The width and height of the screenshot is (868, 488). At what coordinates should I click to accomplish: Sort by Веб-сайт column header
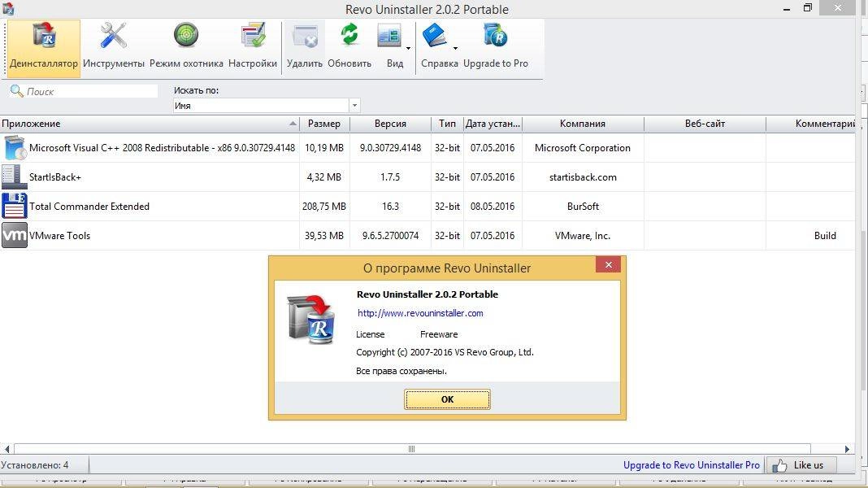click(x=705, y=124)
